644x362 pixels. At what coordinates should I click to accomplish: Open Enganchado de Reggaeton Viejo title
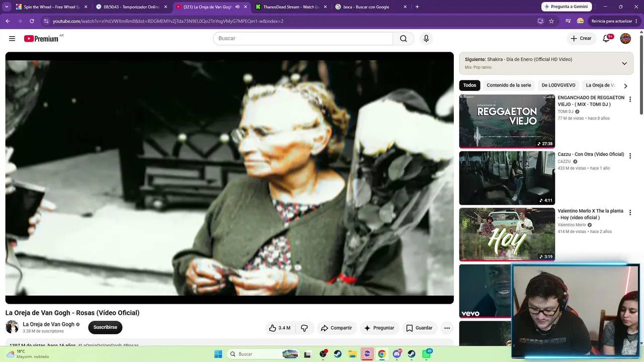click(591, 101)
